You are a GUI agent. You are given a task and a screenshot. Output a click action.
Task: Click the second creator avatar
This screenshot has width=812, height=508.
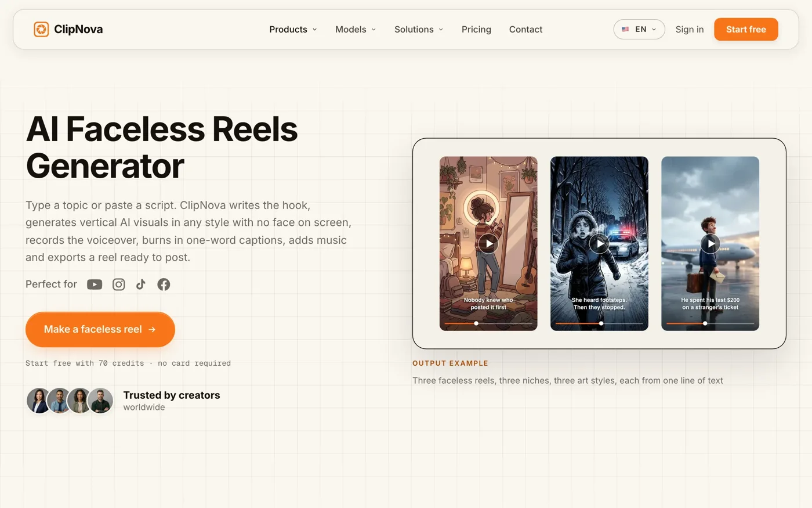pyautogui.click(x=59, y=401)
